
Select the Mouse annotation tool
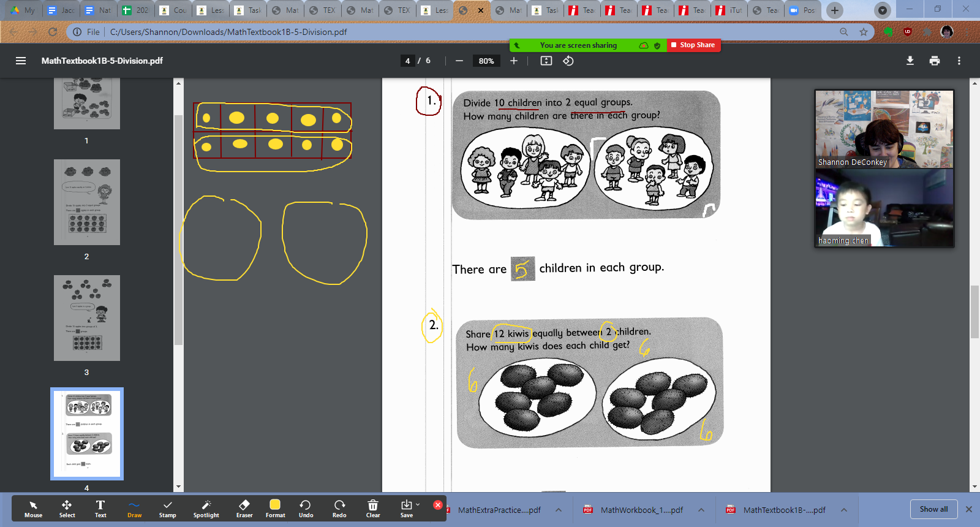(x=33, y=509)
